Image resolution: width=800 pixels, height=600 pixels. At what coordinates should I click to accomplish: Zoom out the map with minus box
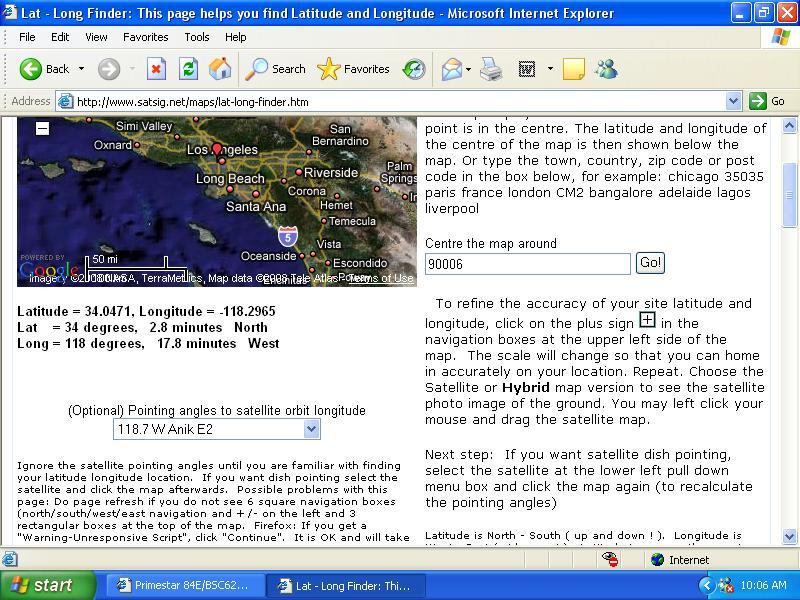point(43,128)
